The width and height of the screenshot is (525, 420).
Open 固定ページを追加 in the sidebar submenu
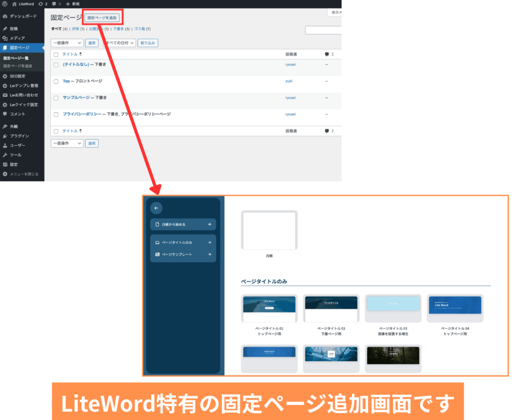click(x=18, y=66)
